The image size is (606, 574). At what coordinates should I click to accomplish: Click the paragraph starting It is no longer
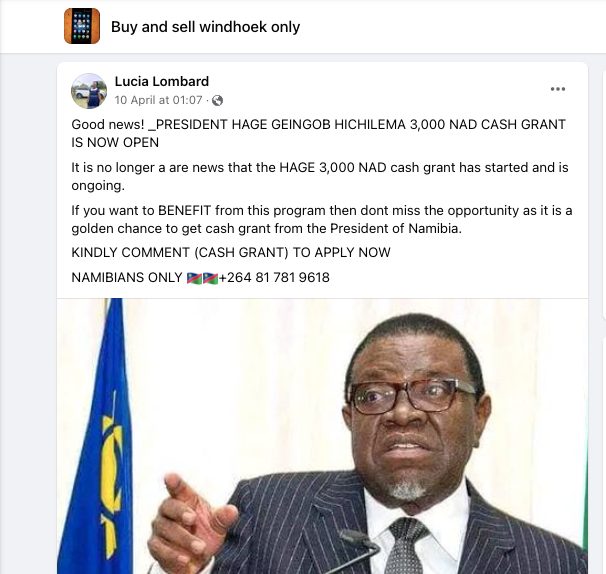tap(320, 176)
